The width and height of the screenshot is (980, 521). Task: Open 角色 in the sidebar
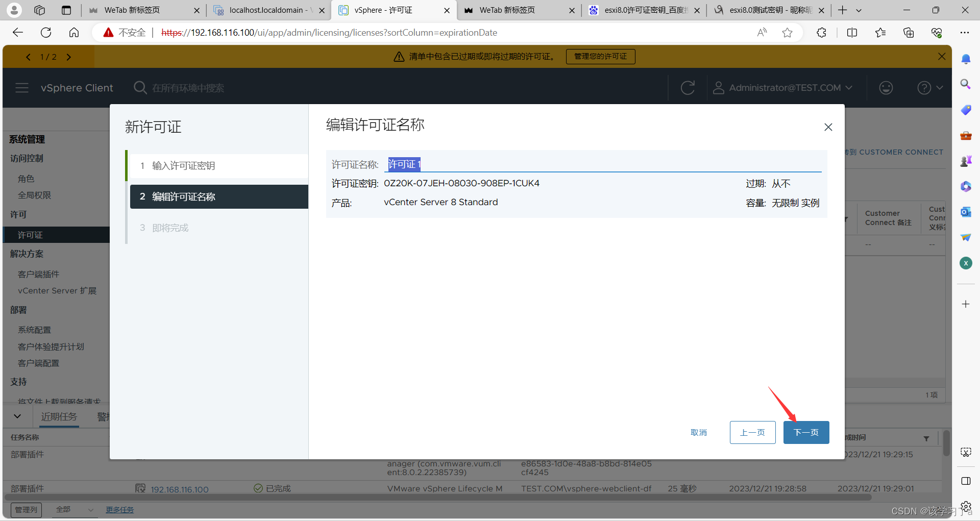26,179
